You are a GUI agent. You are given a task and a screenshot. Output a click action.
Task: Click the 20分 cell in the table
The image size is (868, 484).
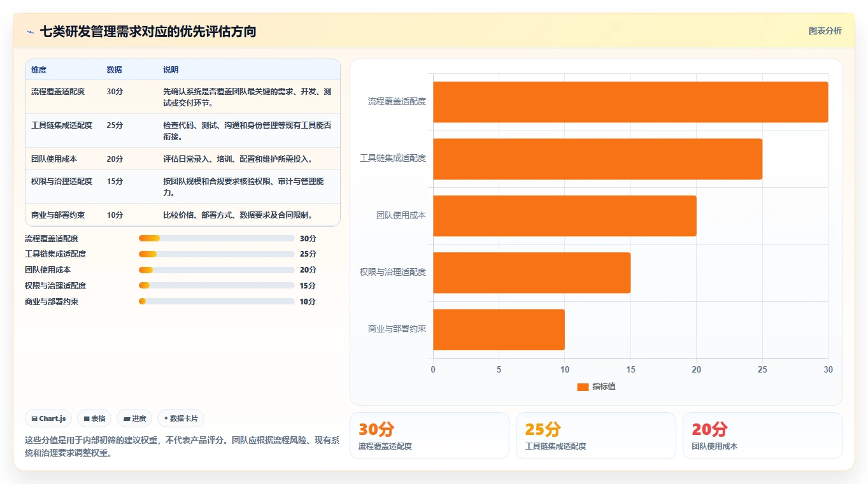click(x=115, y=159)
